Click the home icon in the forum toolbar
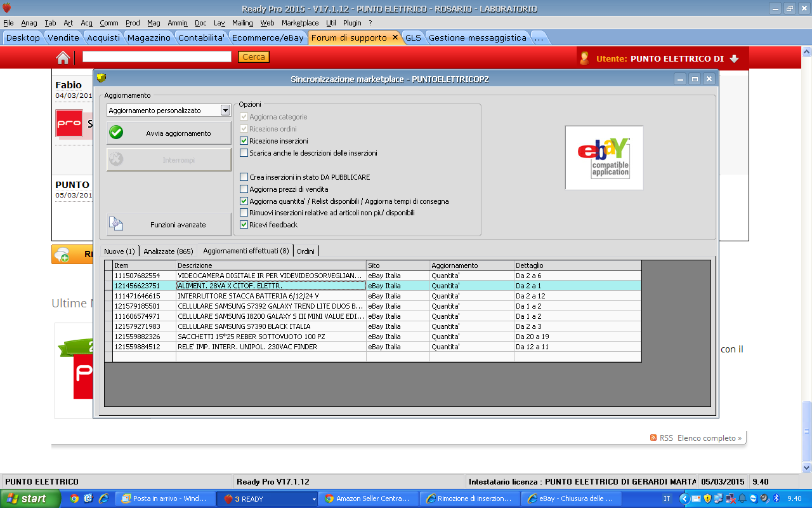The height and width of the screenshot is (508, 812). pos(63,58)
